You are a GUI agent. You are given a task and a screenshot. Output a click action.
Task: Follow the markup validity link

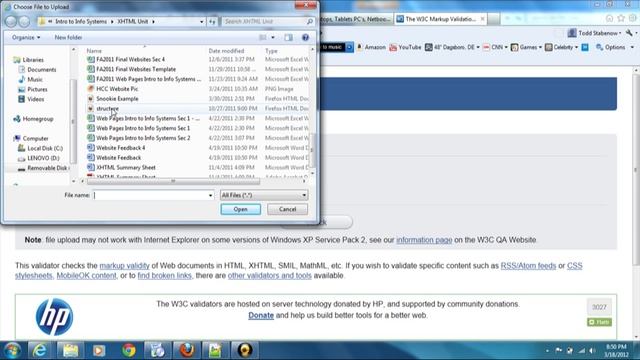(124, 266)
